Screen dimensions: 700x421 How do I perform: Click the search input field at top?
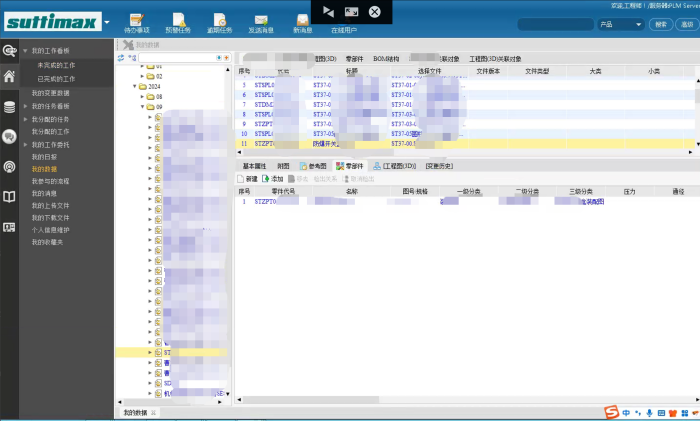coord(555,24)
